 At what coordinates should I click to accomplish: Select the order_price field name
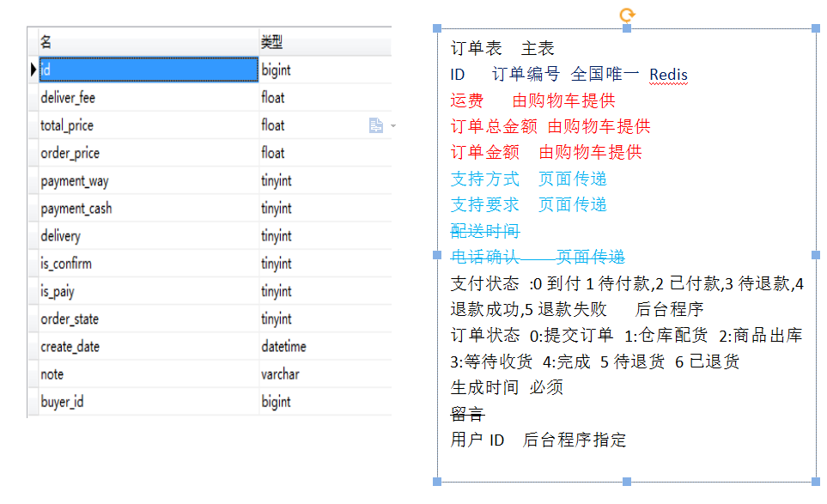(70, 154)
